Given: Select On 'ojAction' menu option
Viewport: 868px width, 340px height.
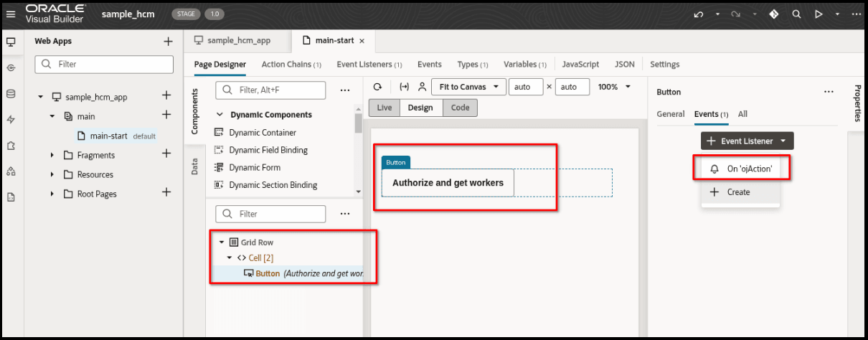Looking at the screenshot, I should (740, 169).
